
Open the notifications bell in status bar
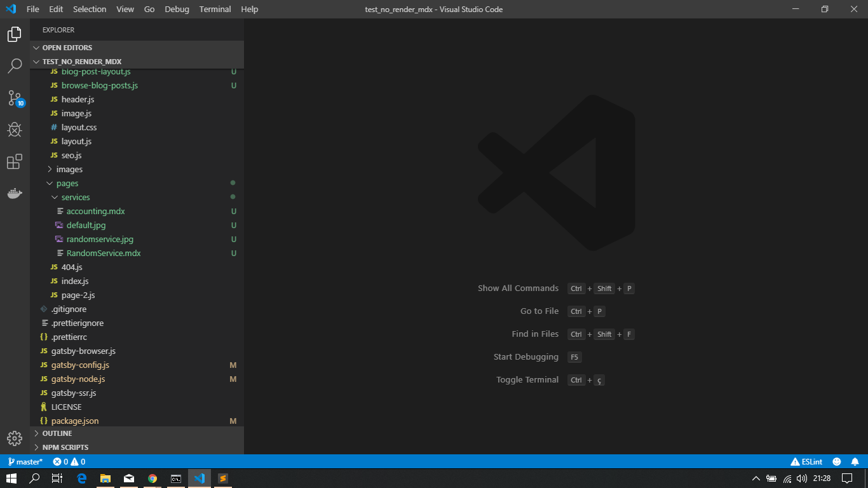[x=855, y=462]
